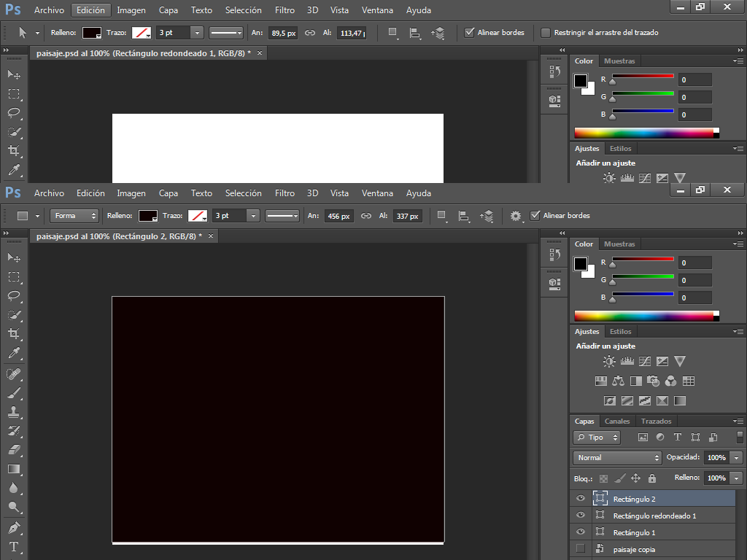Screen dimensions: 747x560
Task: Open 3 pt stroke width dropdown, lower window
Action: [253, 216]
